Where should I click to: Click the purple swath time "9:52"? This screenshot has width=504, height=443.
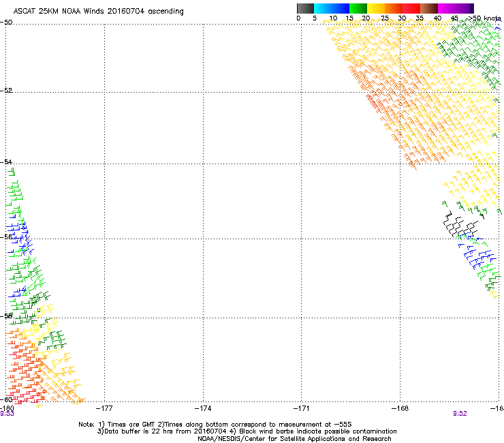[x=460, y=414]
